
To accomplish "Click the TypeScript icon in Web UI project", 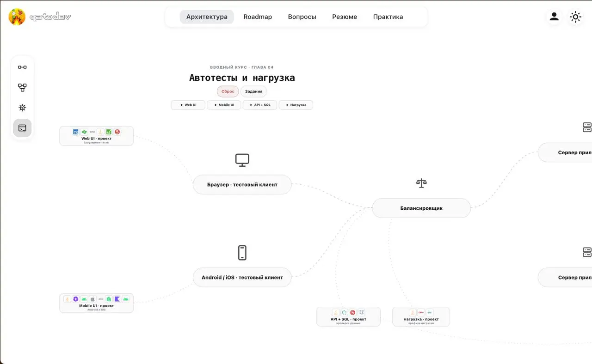I will pos(76,132).
